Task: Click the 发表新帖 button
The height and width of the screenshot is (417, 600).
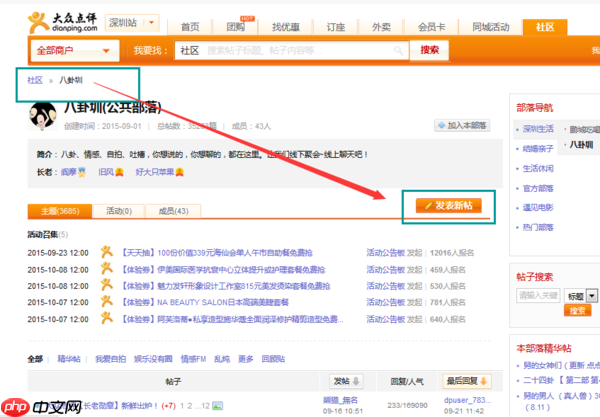Action: pos(448,206)
